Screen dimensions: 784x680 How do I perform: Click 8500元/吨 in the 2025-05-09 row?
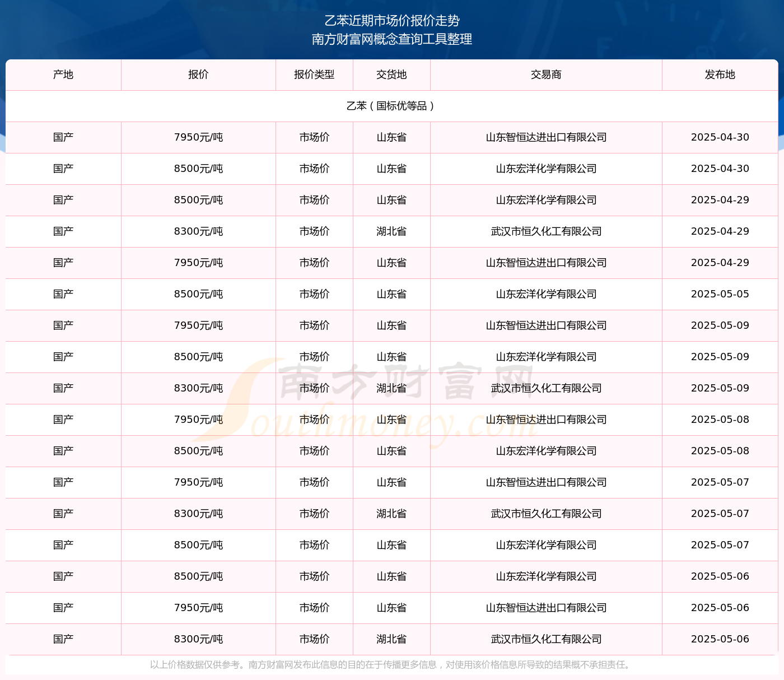(198, 357)
